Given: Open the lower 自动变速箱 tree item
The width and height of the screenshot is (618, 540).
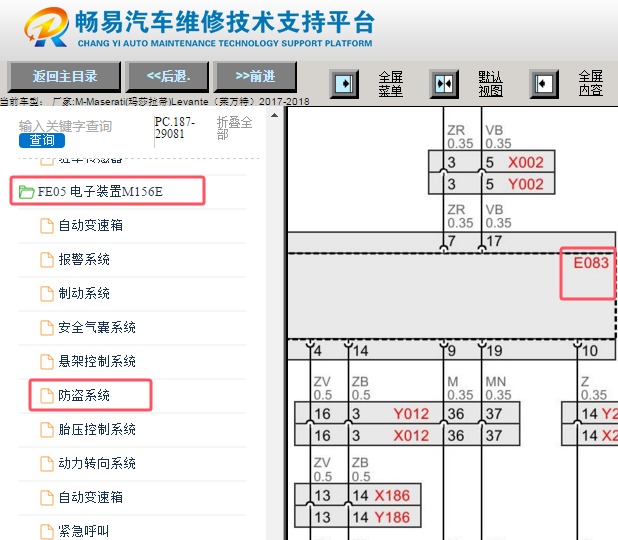Looking at the screenshot, I should 91,497.
